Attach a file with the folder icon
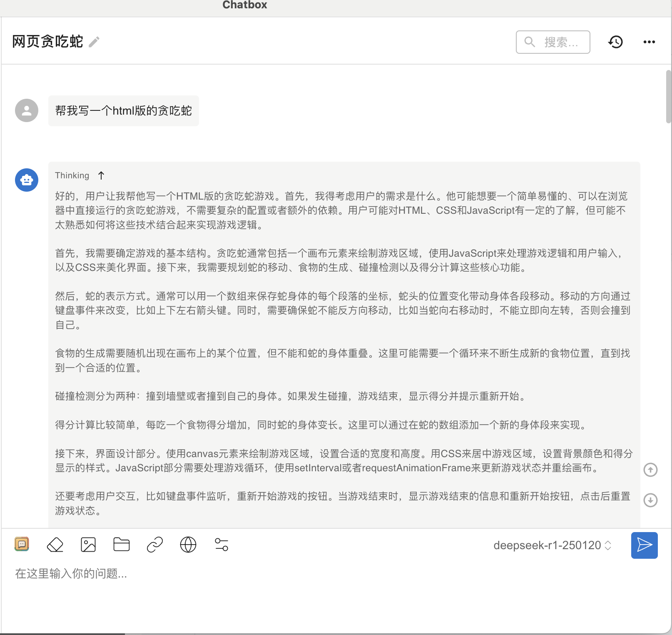Image resolution: width=672 pixels, height=635 pixels. point(122,545)
